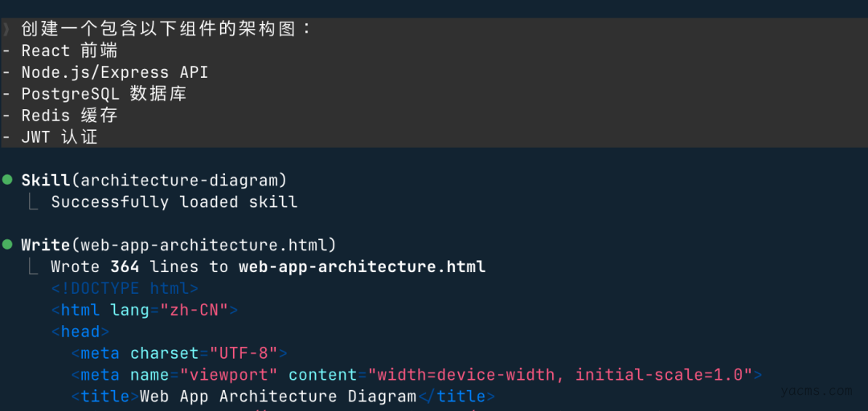Click the Write(web-app-architecture.html) tool call
This screenshot has width=868, height=411.
pyautogui.click(x=178, y=244)
